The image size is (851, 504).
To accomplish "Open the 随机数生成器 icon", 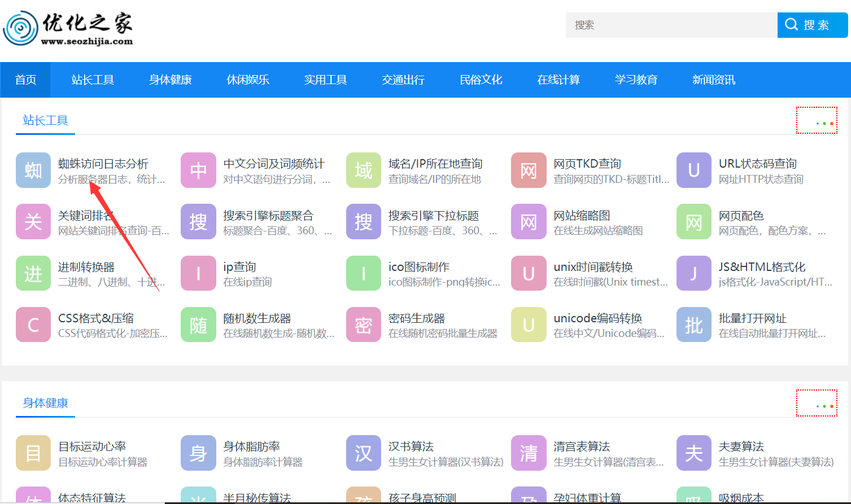I will [198, 325].
